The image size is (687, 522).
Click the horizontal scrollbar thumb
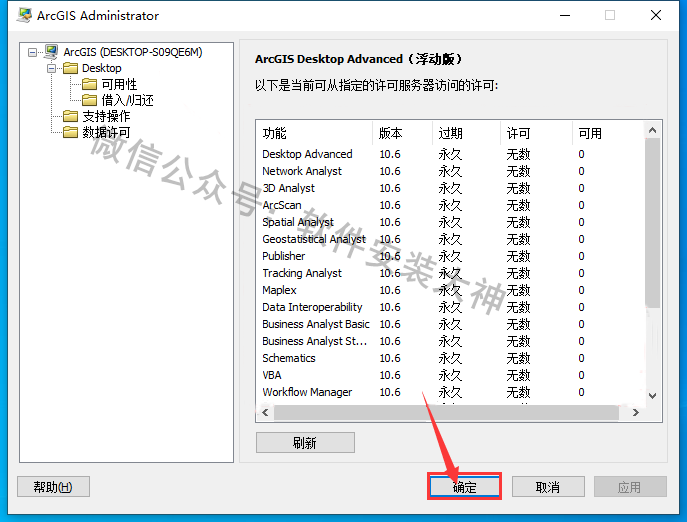pyautogui.click(x=446, y=412)
